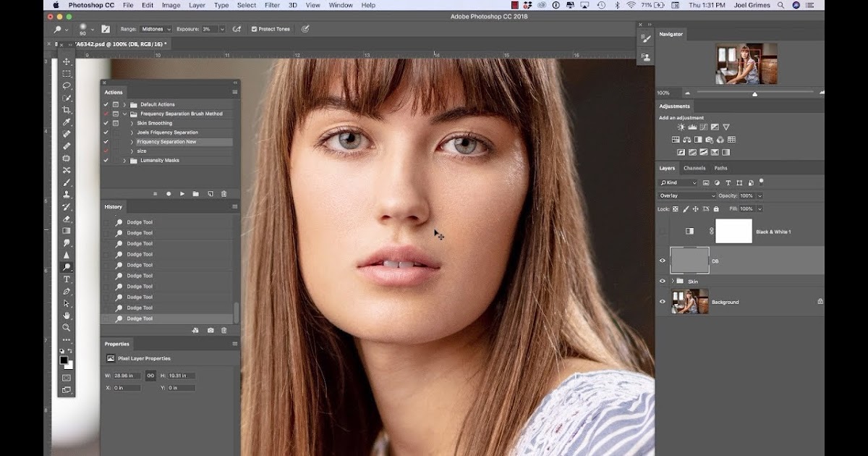Expand the Default Actions set
This screenshot has height=456, width=868.
tap(125, 104)
